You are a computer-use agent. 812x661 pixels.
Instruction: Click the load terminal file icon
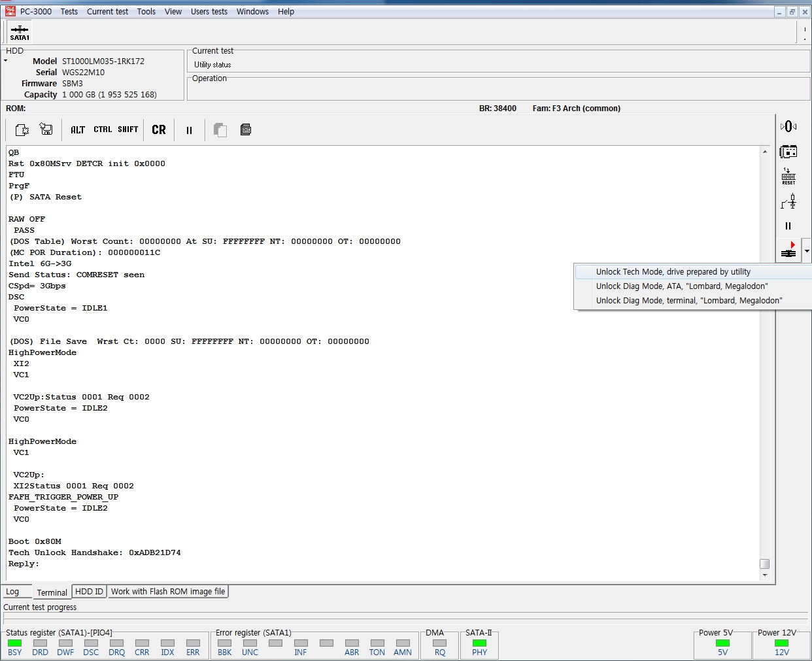(22, 129)
